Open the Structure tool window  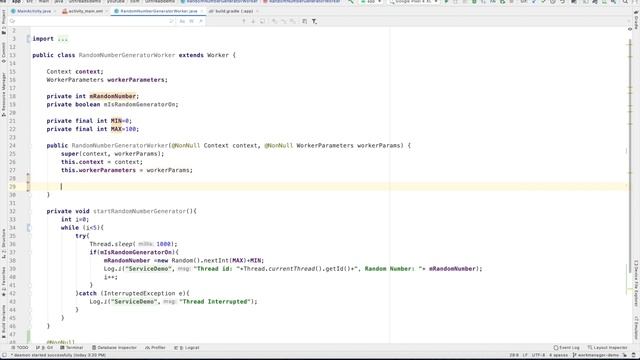[x=4, y=243]
